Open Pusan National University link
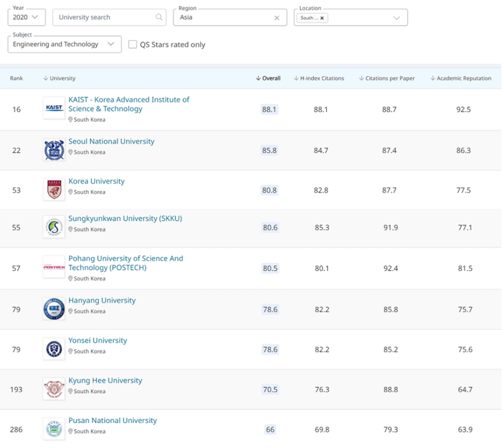The image size is (502, 448). (112, 421)
